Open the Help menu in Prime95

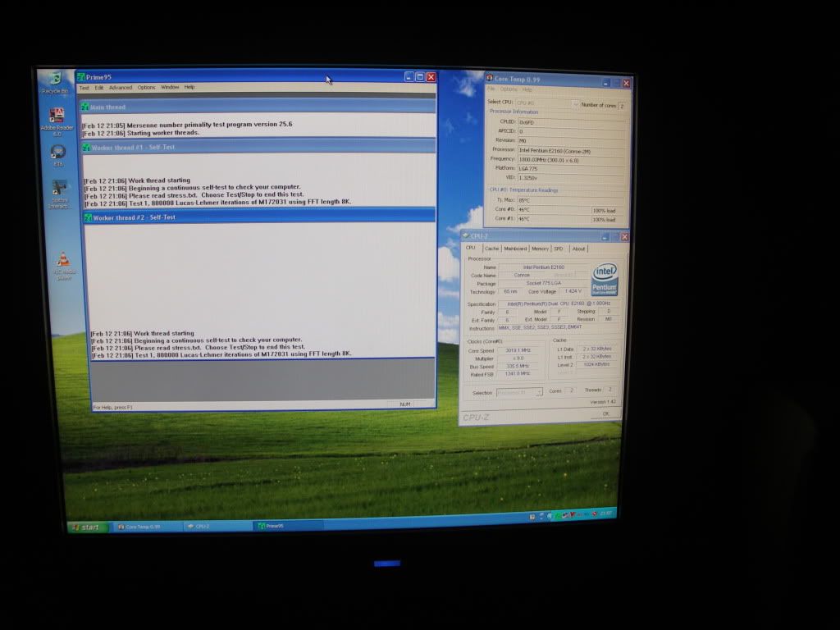coord(189,87)
